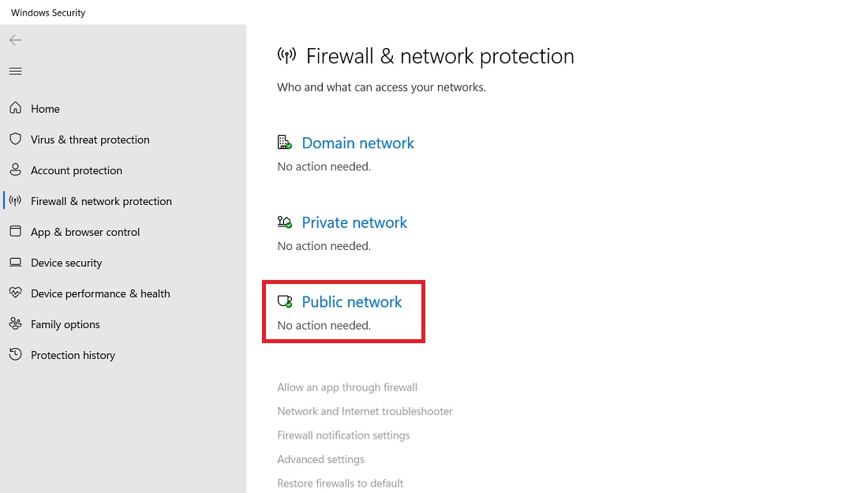Select the Firewall & network protection wireless icon
868x493 pixels.
15,200
